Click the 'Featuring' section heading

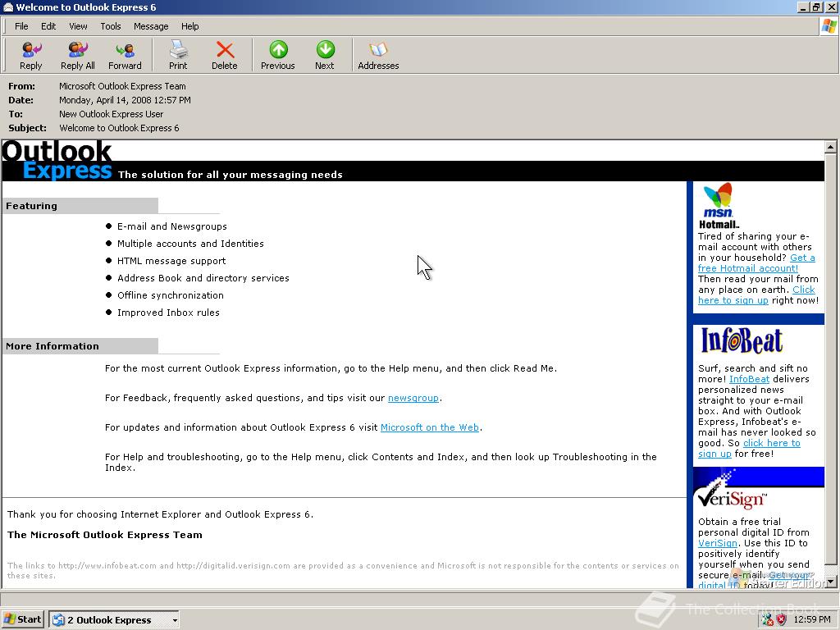pos(31,206)
